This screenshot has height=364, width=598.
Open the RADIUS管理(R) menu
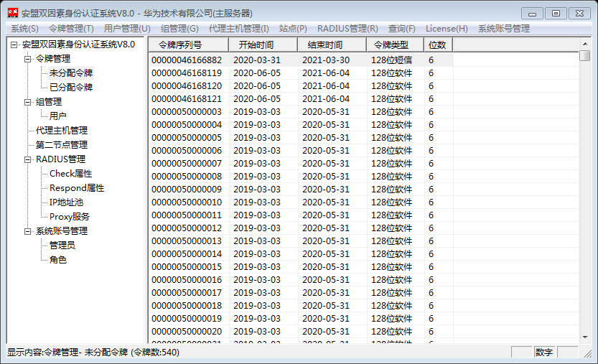click(347, 29)
